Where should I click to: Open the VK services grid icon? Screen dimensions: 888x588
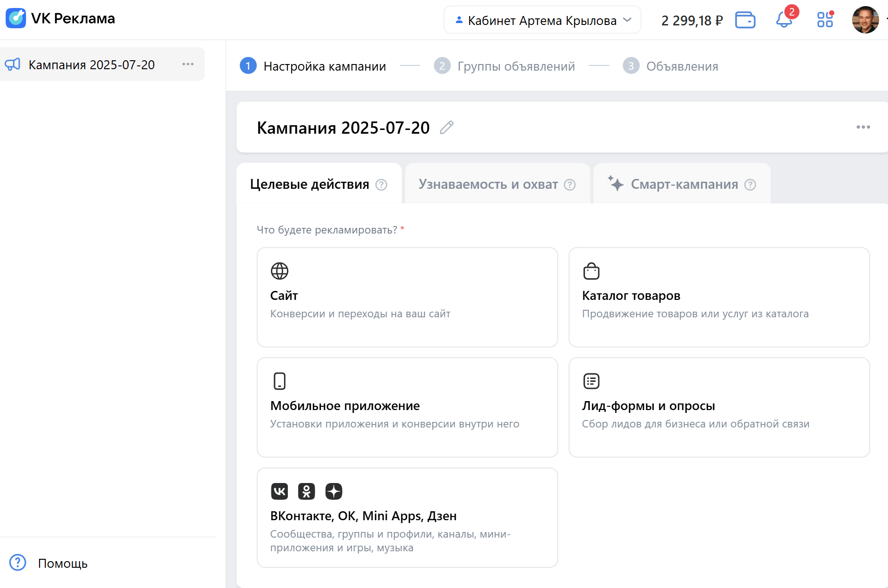[x=825, y=20]
